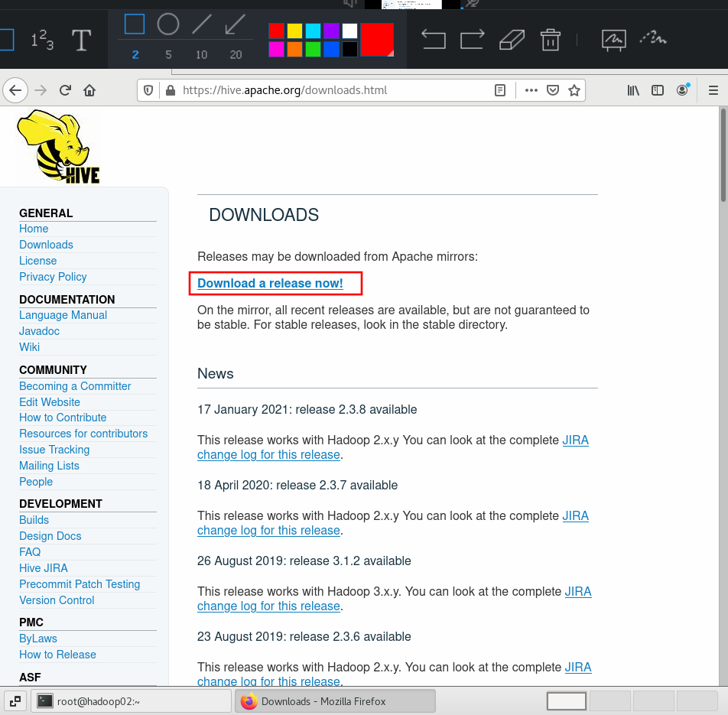
Task: Open the Hive JIRA development link
Action: (x=44, y=568)
